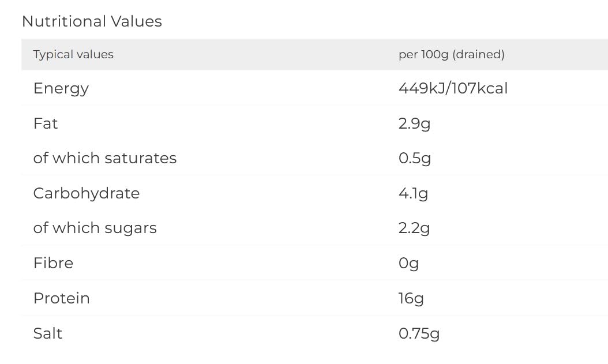Click the Protein row label
The image size is (608, 364).
coord(62,298)
